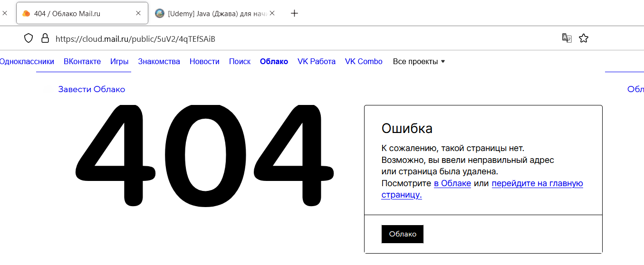Click the shield tracking protection icon
The height and width of the screenshot is (265, 644).
tap(29, 38)
